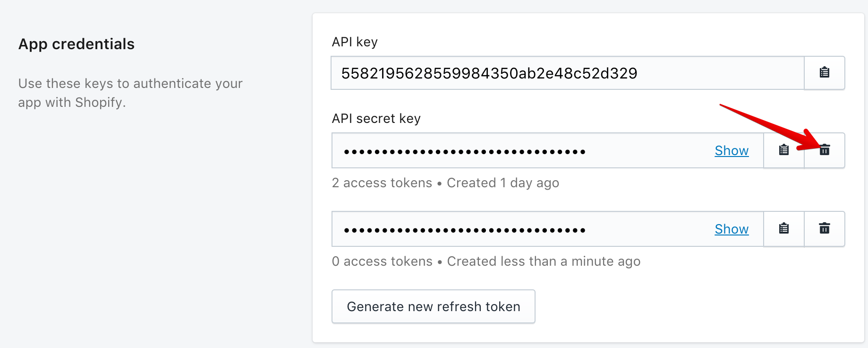Click the App credentials heading

pyautogui.click(x=77, y=44)
